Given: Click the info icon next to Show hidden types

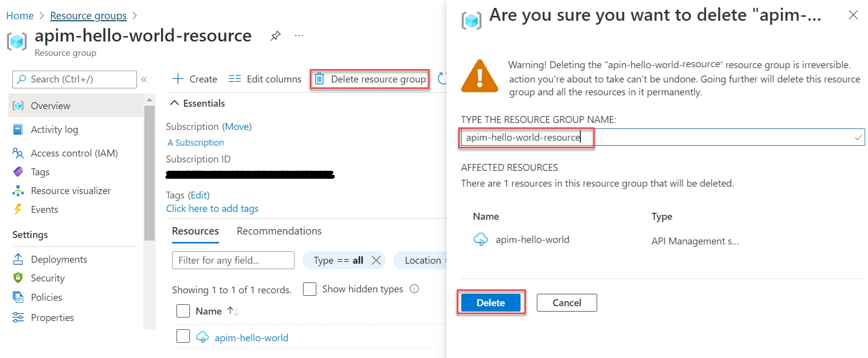Looking at the screenshot, I should pos(414,289).
